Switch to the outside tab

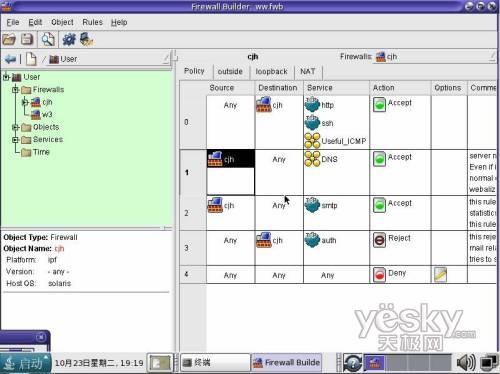click(x=230, y=71)
